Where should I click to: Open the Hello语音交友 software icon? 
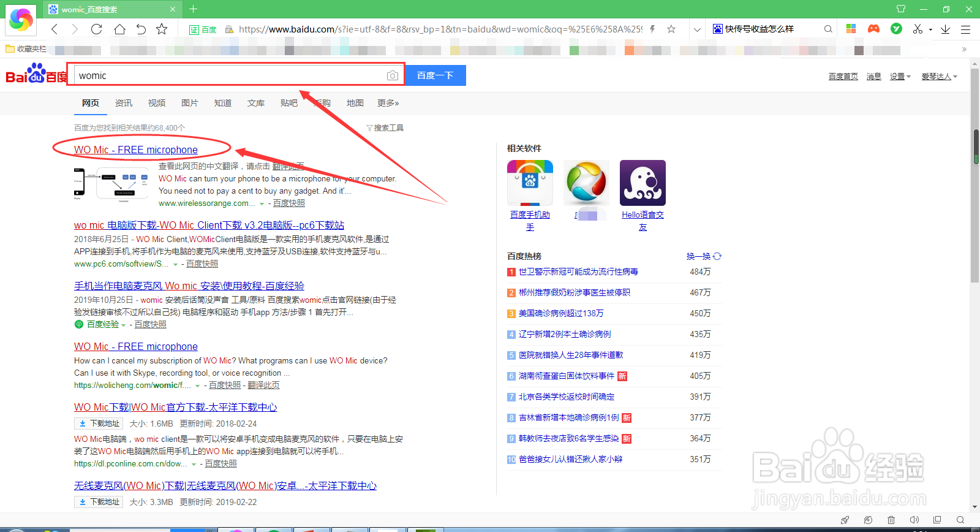pyautogui.click(x=643, y=183)
